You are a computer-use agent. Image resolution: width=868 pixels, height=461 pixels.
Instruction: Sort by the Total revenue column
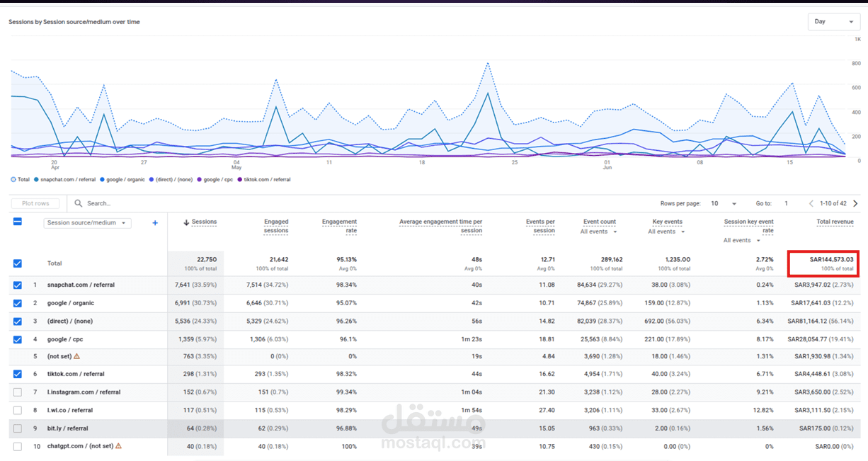[x=835, y=222]
